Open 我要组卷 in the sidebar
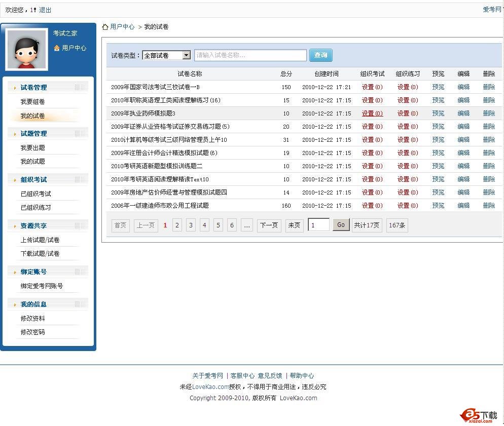Screen dimensions: 504x426 pyautogui.click(x=32, y=102)
